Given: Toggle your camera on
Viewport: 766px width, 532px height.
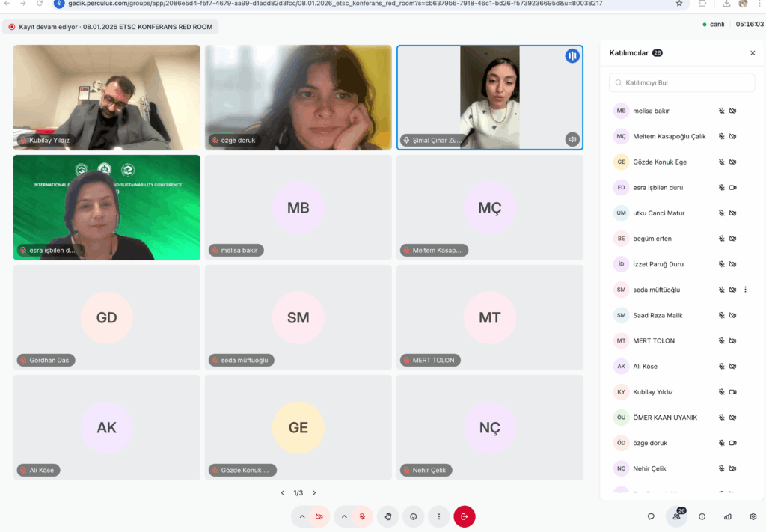Looking at the screenshot, I should [319, 516].
